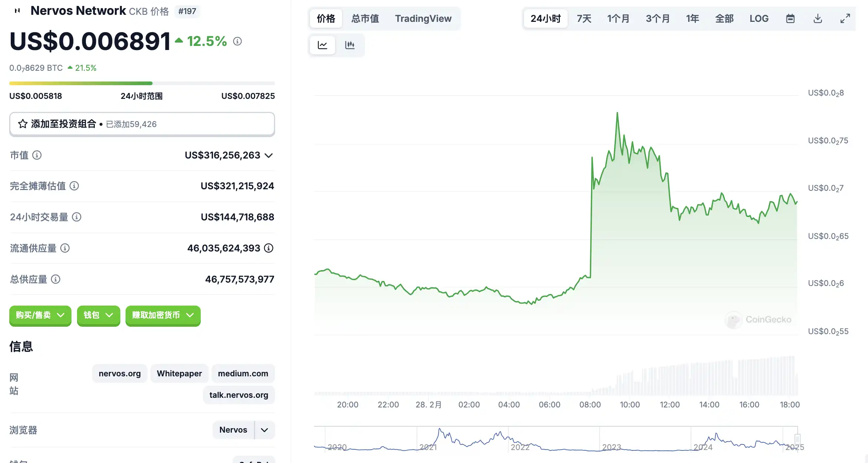868x463 pixels.
Task: Switch to candlestick chart icon
Action: pos(350,45)
